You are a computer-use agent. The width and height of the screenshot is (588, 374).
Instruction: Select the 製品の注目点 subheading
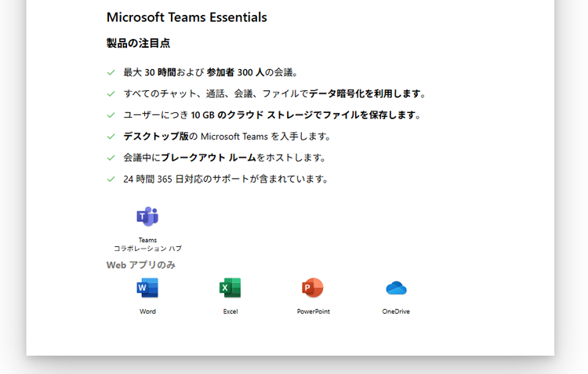point(138,43)
